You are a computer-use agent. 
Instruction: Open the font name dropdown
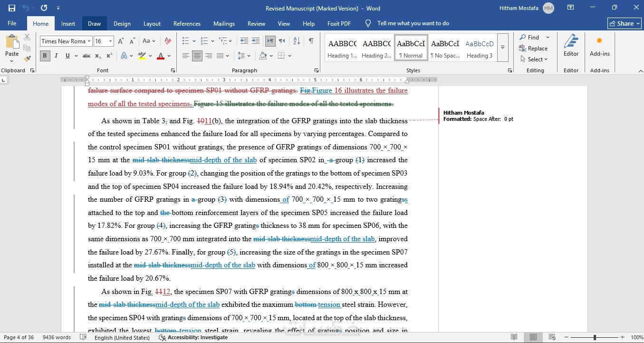tap(89, 41)
